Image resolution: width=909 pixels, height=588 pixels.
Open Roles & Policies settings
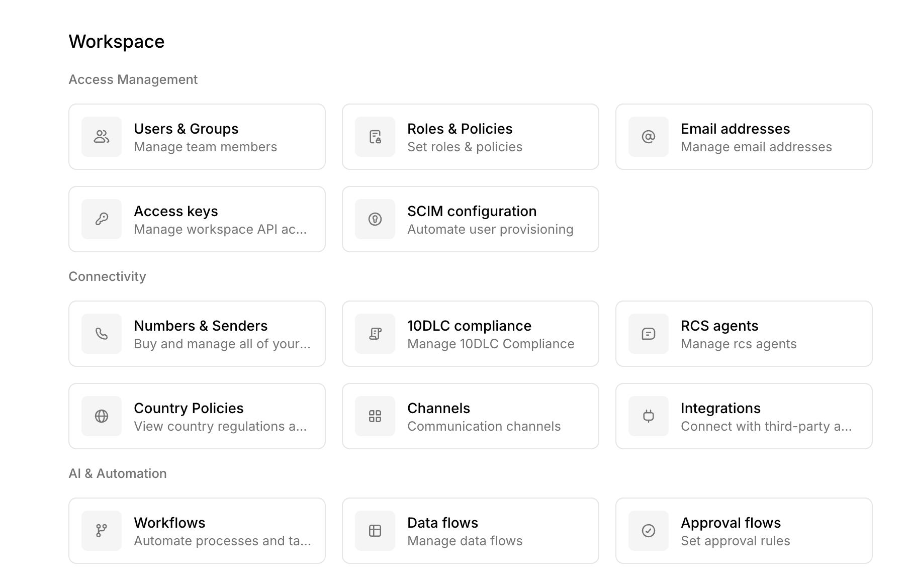point(460,129)
